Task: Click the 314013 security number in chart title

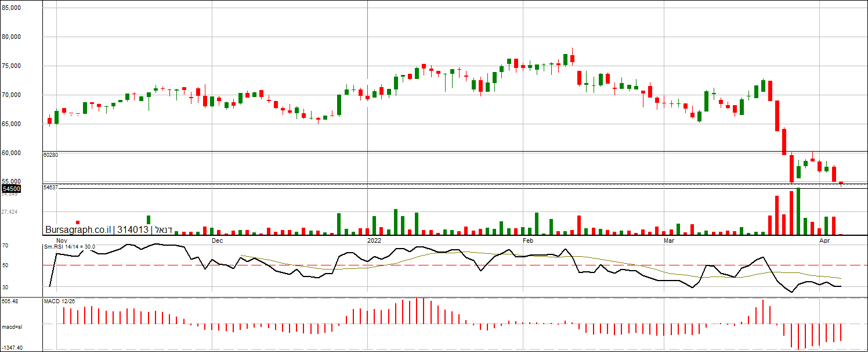Action: point(132,229)
